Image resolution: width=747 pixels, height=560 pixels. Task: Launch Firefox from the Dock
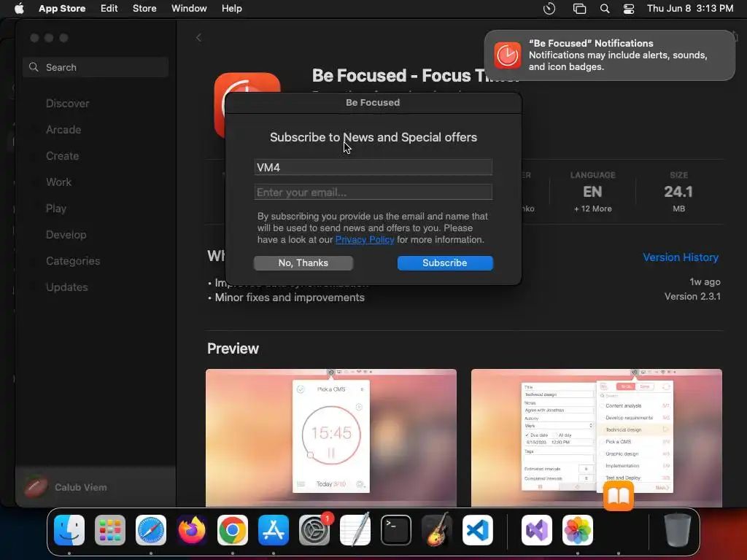click(x=192, y=530)
